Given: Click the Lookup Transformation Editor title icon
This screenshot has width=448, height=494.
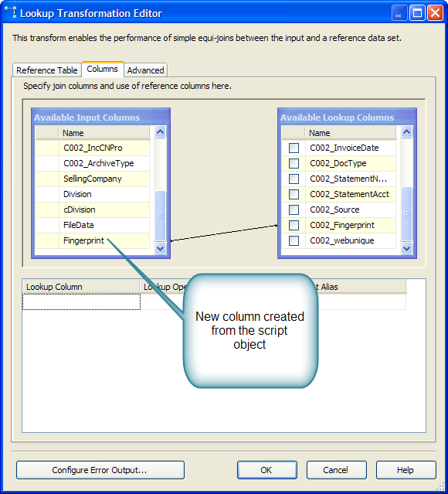Looking at the screenshot, I should (10, 12).
